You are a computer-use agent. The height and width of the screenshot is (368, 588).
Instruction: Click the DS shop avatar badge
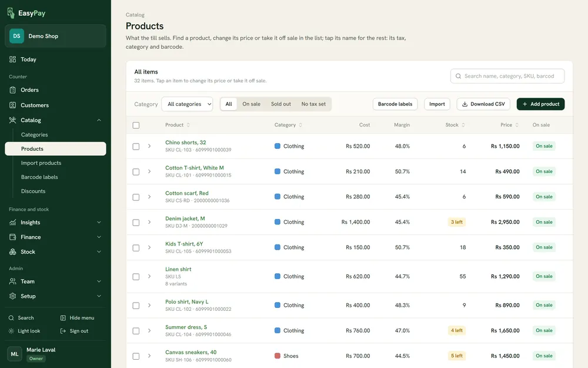(16, 36)
